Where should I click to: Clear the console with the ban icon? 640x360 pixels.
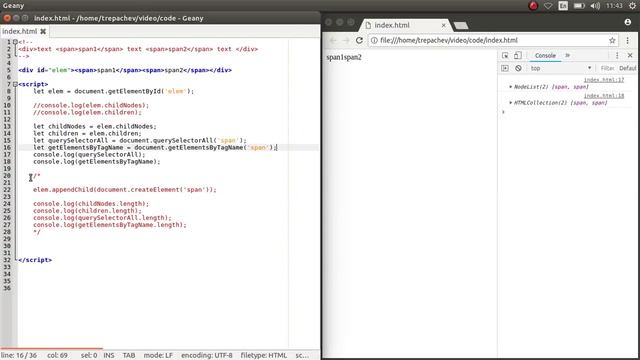click(518, 68)
